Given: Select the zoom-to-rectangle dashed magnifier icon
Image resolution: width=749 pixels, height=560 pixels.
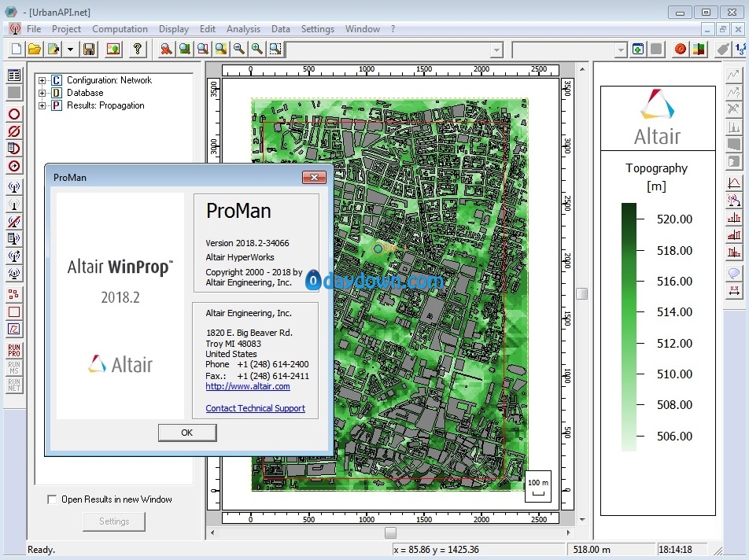Looking at the screenshot, I should (x=275, y=50).
